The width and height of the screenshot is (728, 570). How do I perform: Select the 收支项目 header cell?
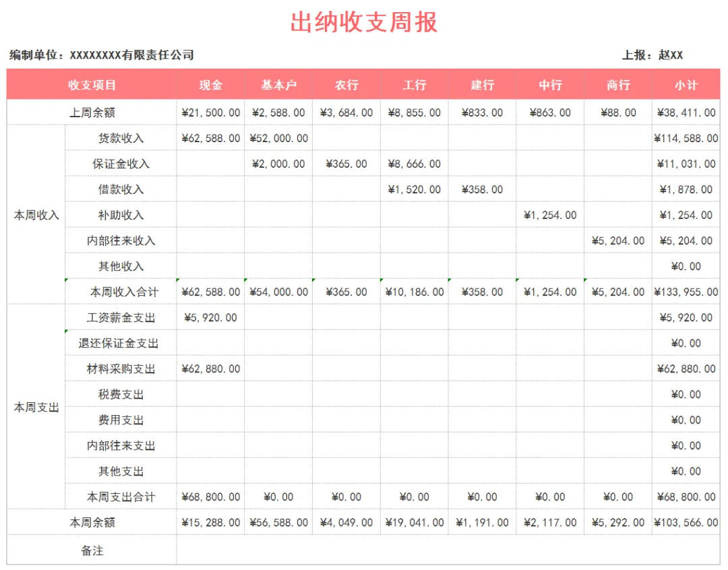pos(92,84)
